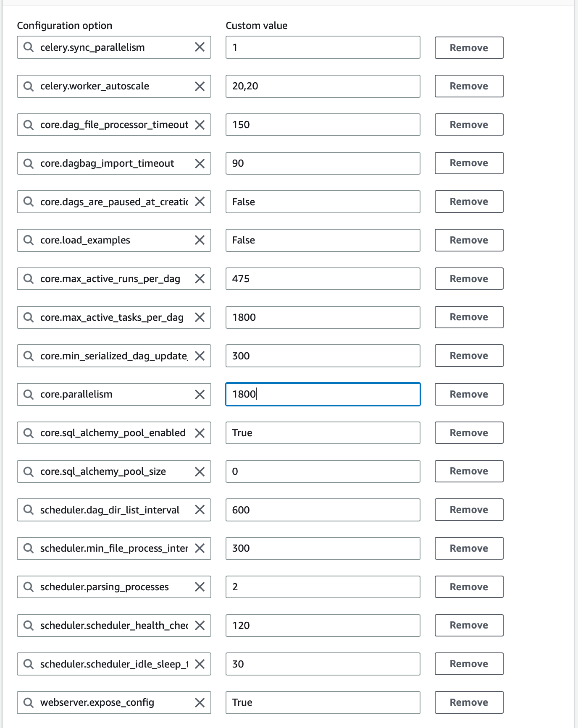Clear the celery.worker_autoscale selection
Viewport: 578px width, 728px height.
pos(200,86)
